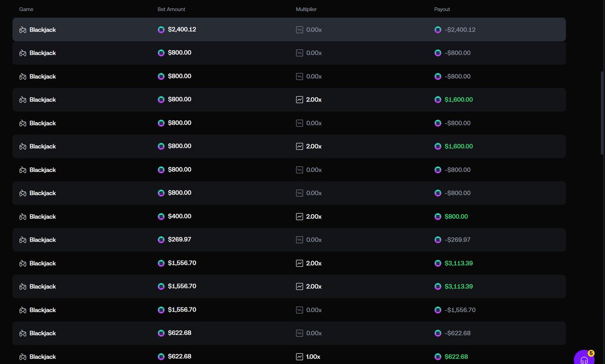Click the vertical scrollbar thumb on the right edge
This screenshot has width=605, height=364.
[x=602, y=112]
